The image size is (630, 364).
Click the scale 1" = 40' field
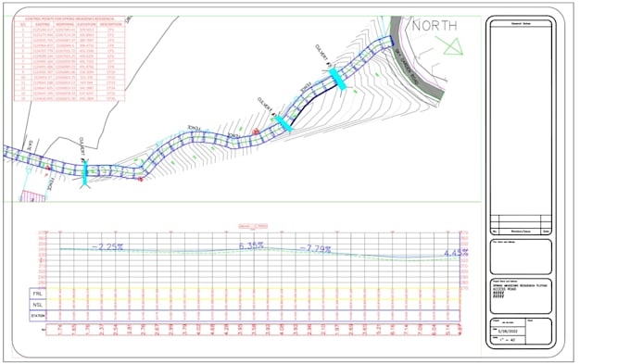click(x=509, y=340)
